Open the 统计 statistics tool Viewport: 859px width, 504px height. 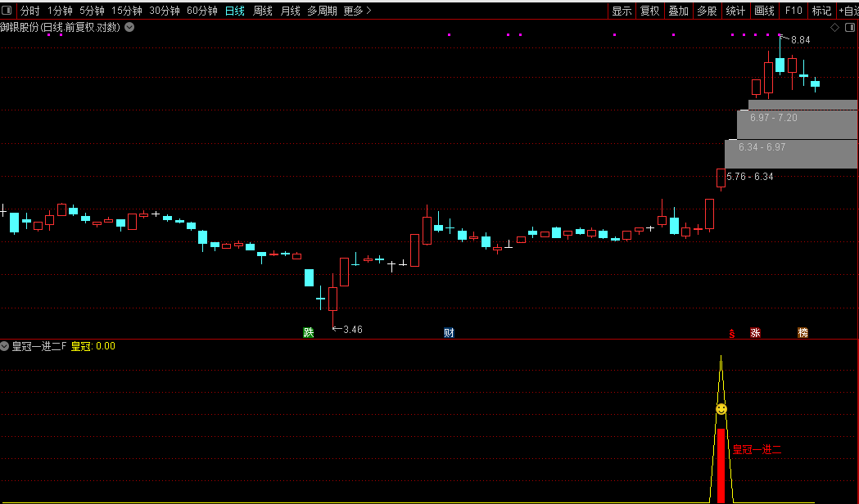735,11
